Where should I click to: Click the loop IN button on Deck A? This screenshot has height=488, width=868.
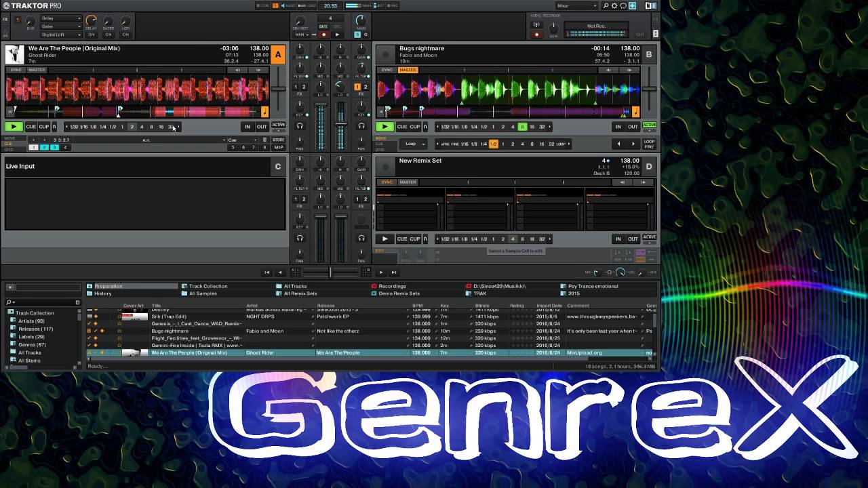[x=248, y=127]
